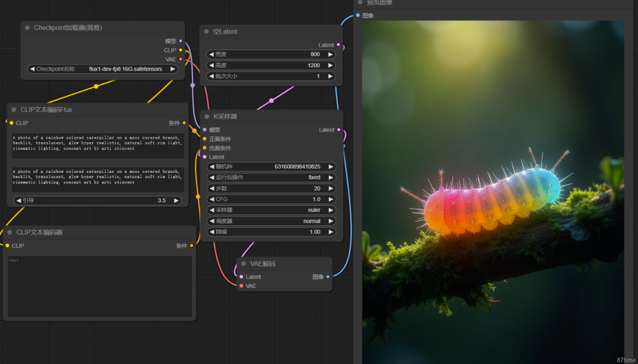
Task: Collapse the CLIP文本编码Flux node via its title dot
Action: pyautogui.click(x=14, y=110)
